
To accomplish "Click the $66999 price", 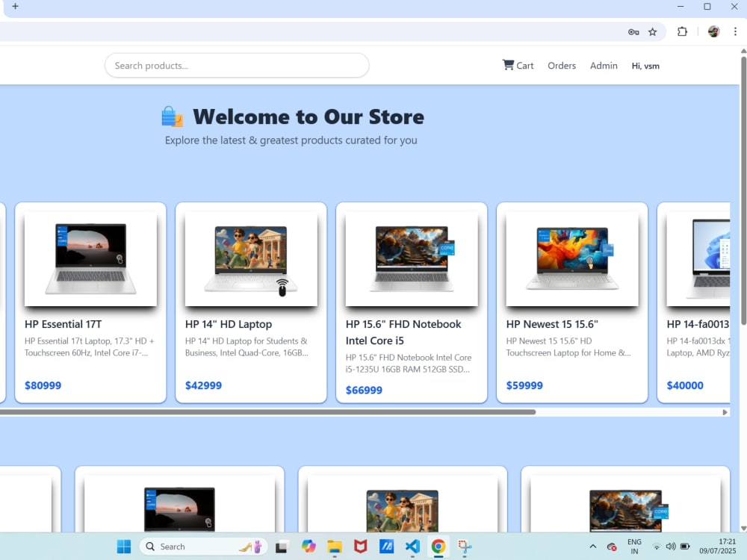I will click(x=364, y=391).
